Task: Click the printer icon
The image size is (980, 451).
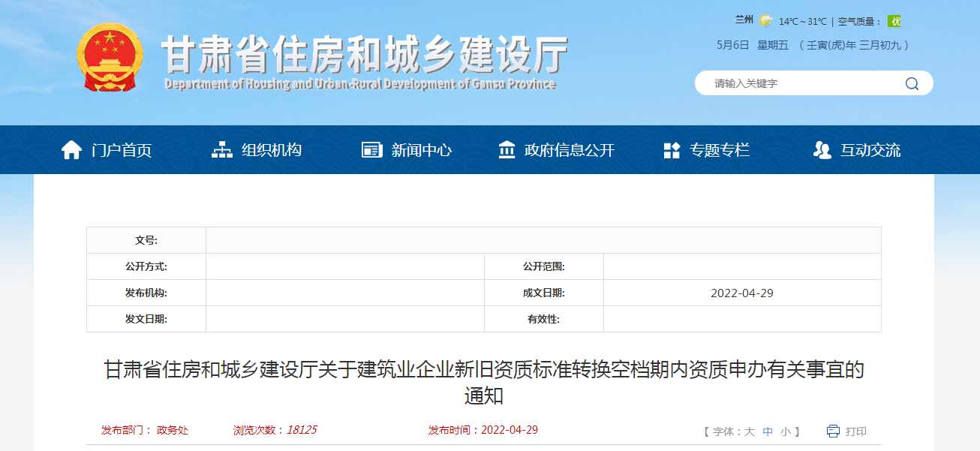Action: [833, 431]
